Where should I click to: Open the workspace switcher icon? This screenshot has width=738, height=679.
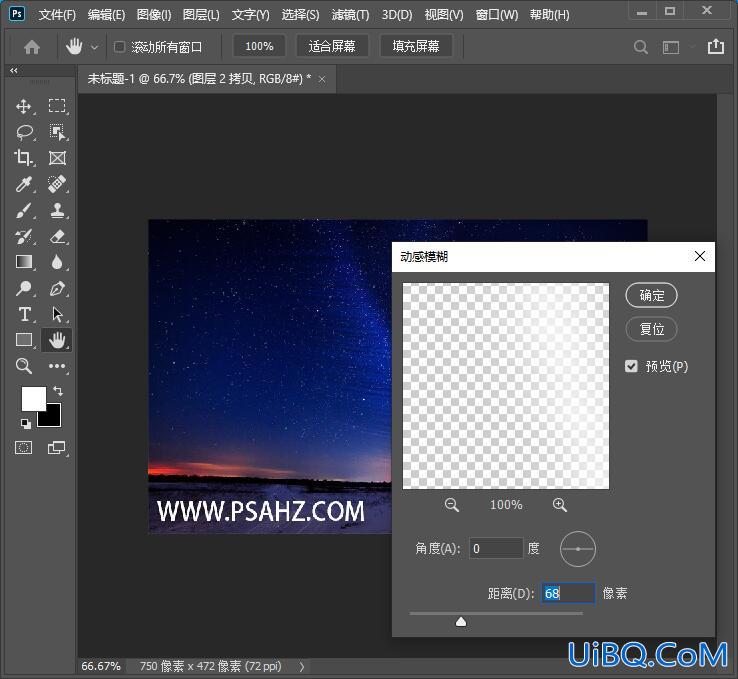coord(671,47)
